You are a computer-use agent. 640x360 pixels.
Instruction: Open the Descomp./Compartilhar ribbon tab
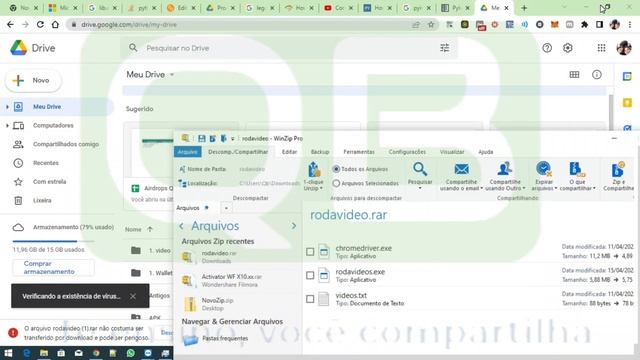238,152
